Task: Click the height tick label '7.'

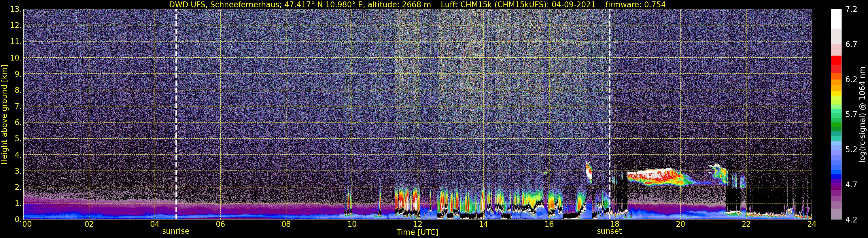Action: point(18,106)
